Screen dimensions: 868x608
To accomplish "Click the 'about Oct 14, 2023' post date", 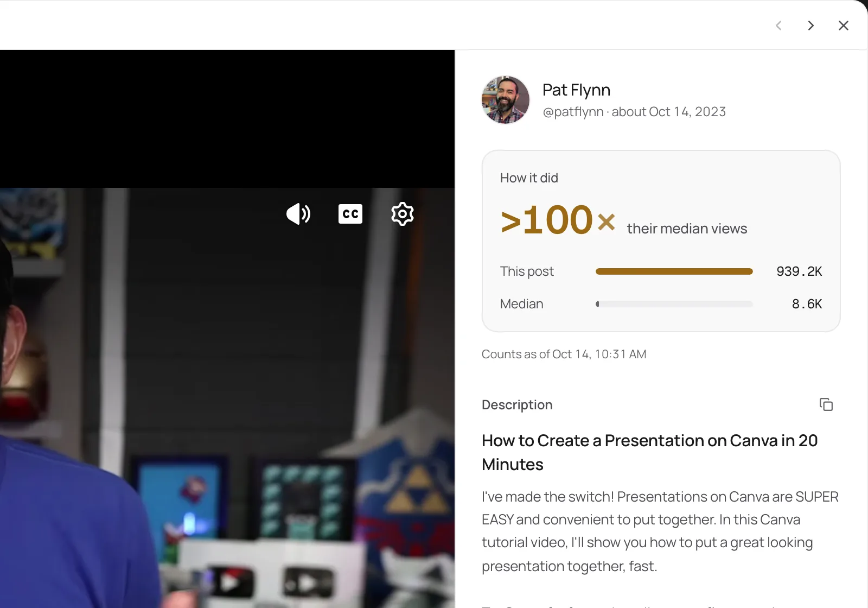I will click(668, 112).
